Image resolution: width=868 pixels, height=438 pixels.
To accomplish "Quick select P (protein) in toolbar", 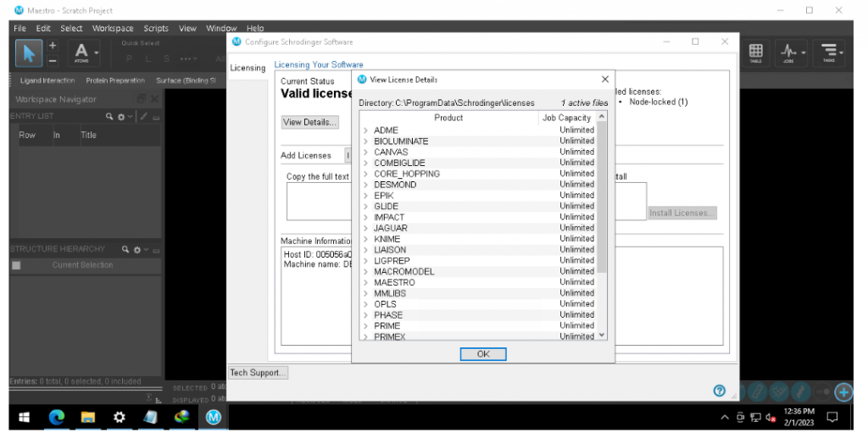I will [129, 58].
